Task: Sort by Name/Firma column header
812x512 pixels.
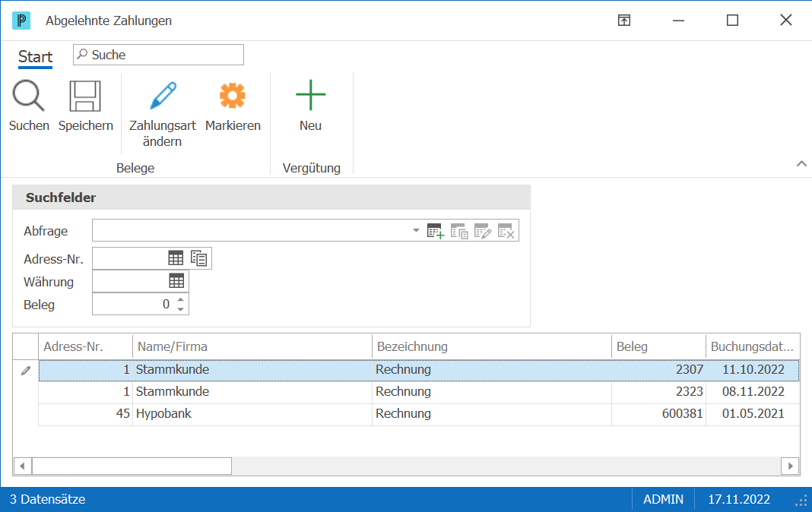Action: point(252,346)
